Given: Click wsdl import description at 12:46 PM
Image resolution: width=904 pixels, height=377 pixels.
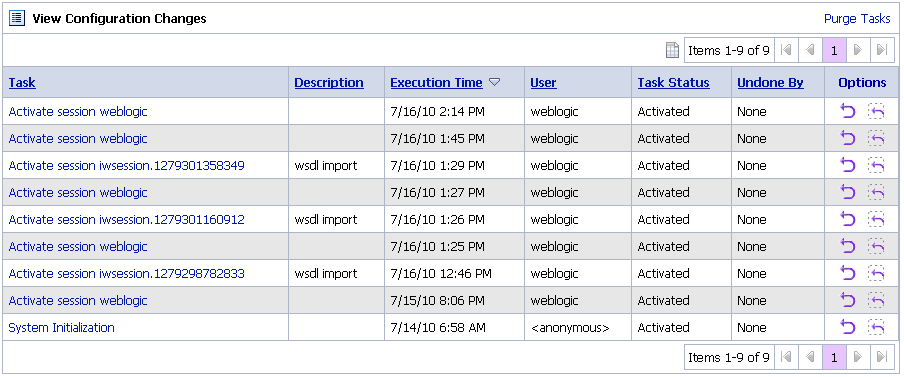Looking at the screenshot, I should point(326,274).
